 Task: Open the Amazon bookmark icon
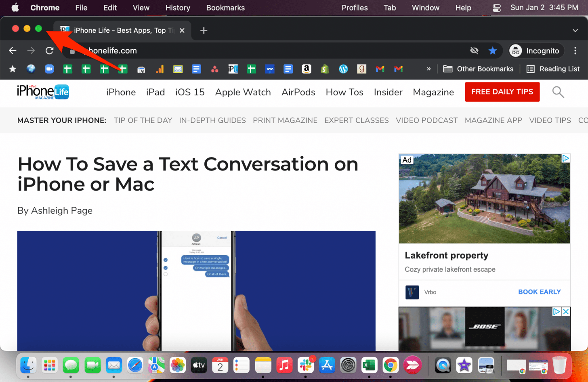point(307,69)
